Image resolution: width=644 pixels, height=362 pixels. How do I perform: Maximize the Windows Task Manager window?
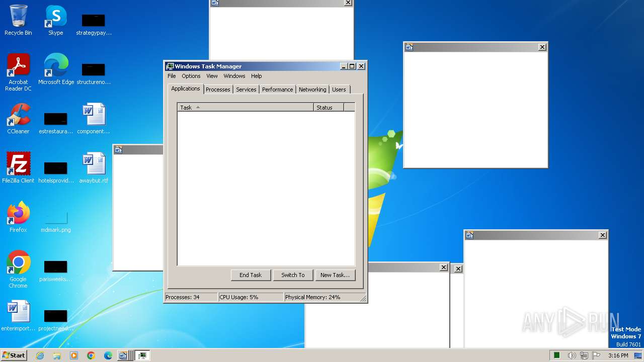[x=352, y=66]
